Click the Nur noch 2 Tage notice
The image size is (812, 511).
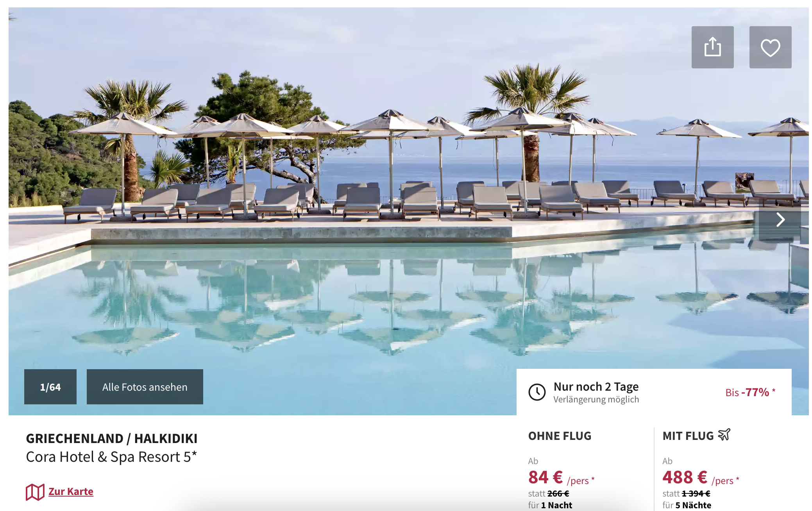pos(596,386)
